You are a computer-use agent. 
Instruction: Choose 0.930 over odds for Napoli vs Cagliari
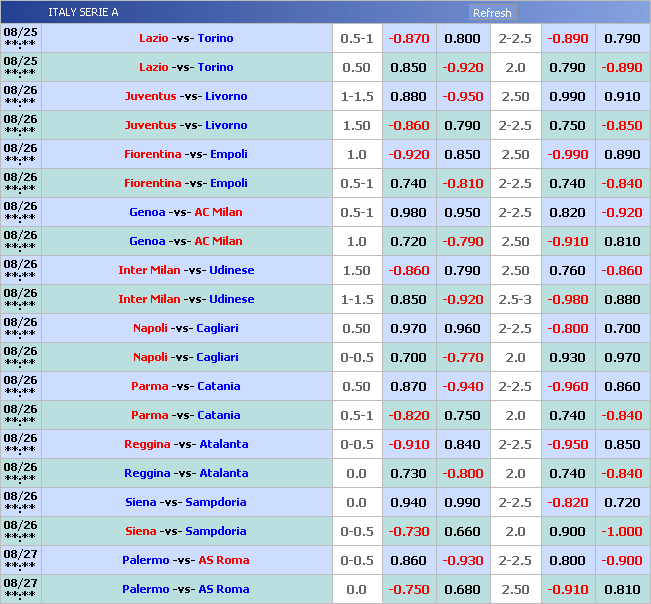(568, 357)
